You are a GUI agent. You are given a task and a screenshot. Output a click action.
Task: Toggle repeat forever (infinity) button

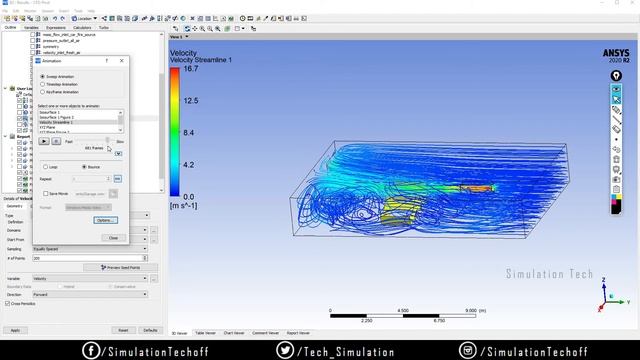118,179
